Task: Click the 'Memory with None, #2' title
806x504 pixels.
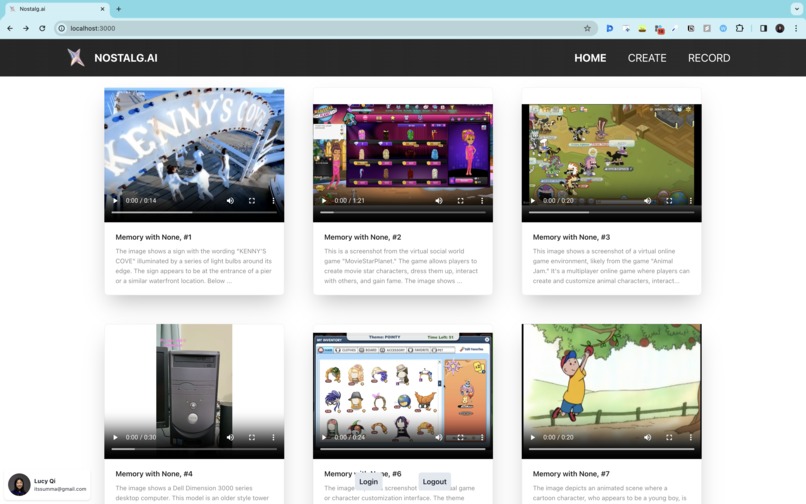Action: [362, 237]
